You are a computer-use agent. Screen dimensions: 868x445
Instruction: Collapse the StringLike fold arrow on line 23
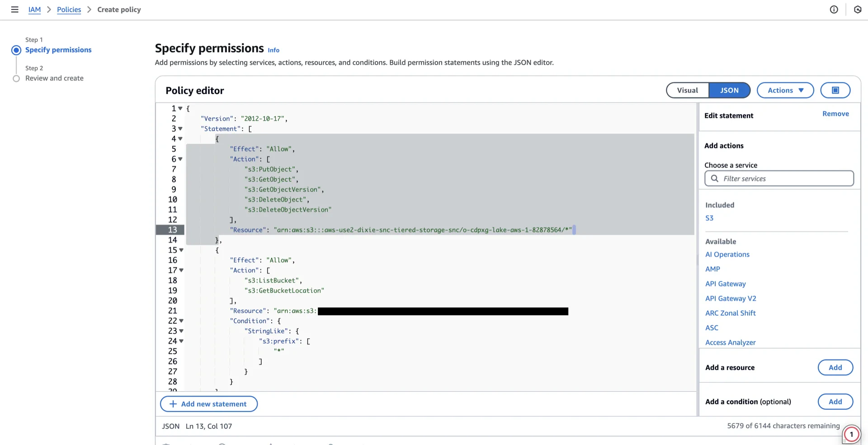point(181,331)
